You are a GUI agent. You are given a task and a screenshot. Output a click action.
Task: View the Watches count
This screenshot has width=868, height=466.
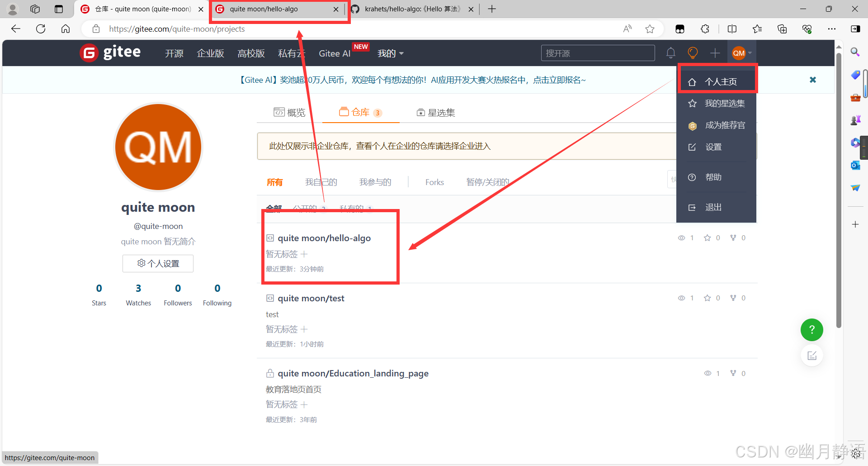138,295
